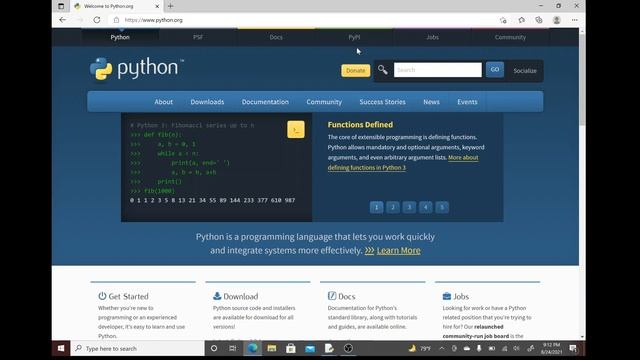
Task: Select the Jobs top-bar tab
Action: click(x=432, y=37)
